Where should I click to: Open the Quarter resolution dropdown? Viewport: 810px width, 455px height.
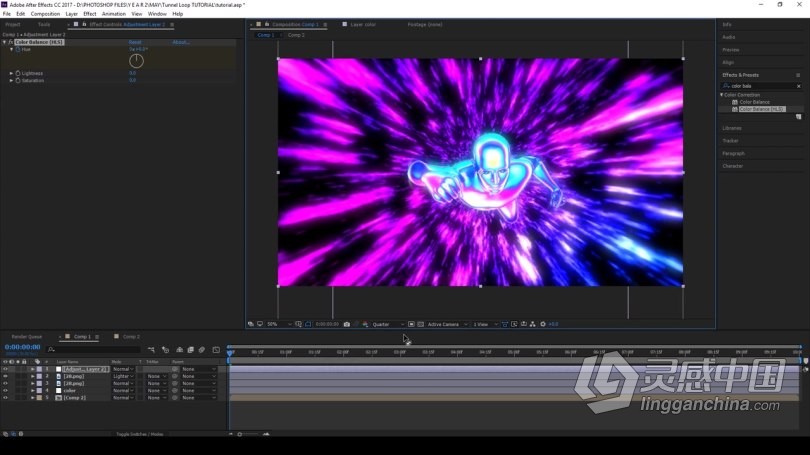(x=388, y=324)
